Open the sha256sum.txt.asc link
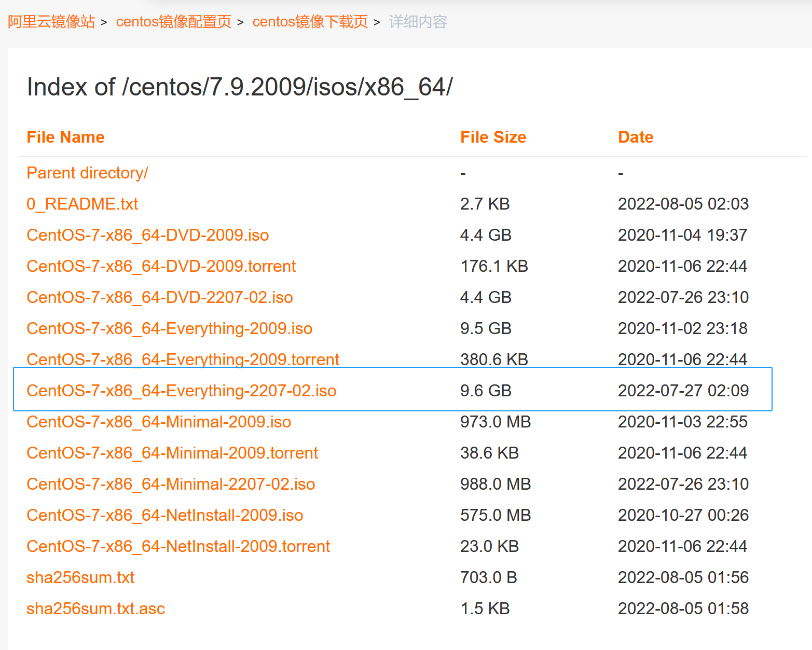This screenshot has width=812, height=650. tap(95, 608)
